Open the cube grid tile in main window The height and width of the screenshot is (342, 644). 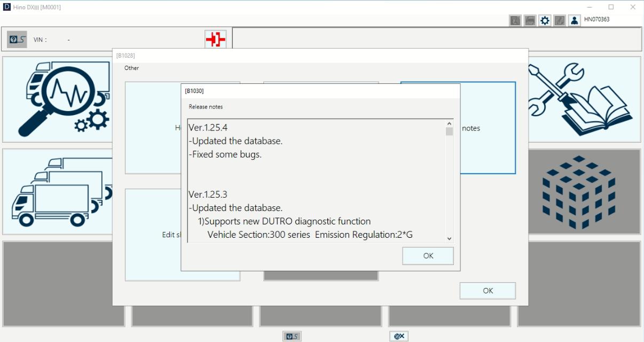(x=585, y=192)
